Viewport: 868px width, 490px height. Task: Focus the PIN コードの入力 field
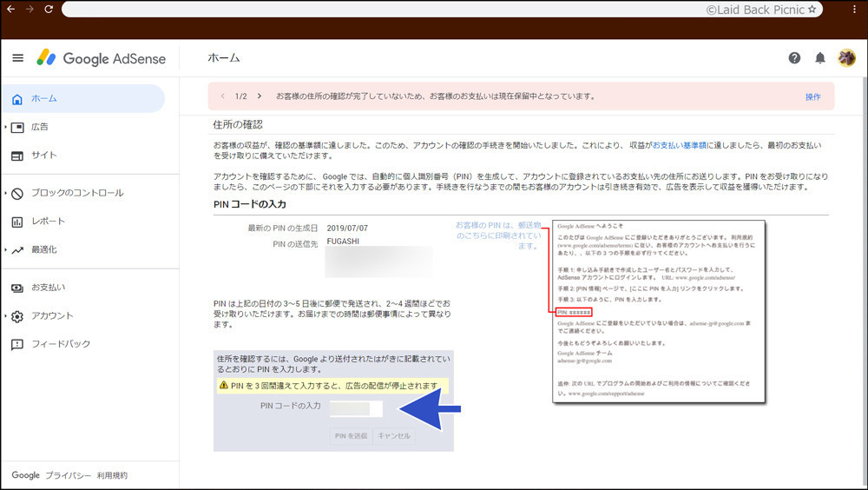click(x=356, y=408)
